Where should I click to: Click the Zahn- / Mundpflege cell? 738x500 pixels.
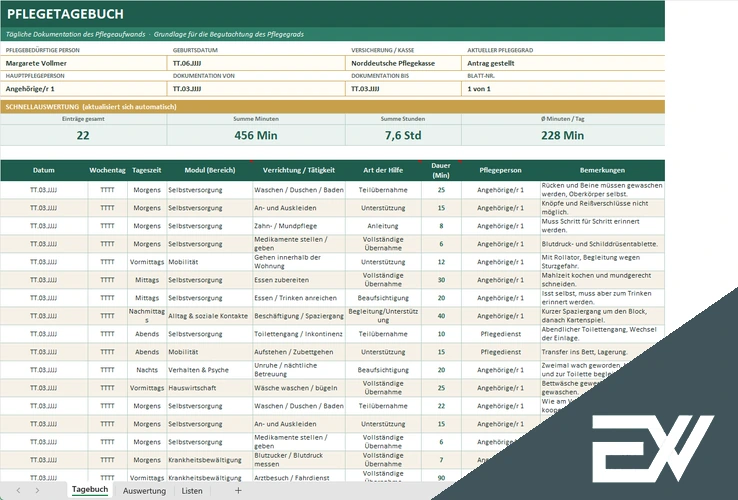click(x=299, y=226)
